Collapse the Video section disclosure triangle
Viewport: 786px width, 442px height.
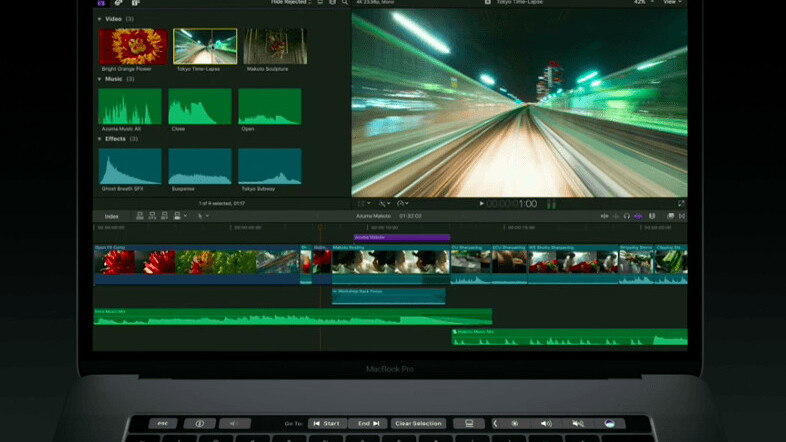[100, 19]
